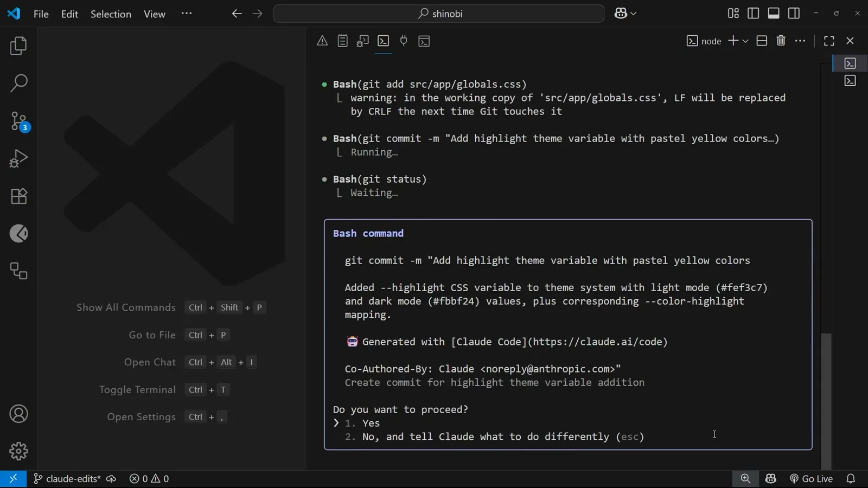The image size is (868, 488).
Task: Open the Manage gear menu
Action: 18,451
